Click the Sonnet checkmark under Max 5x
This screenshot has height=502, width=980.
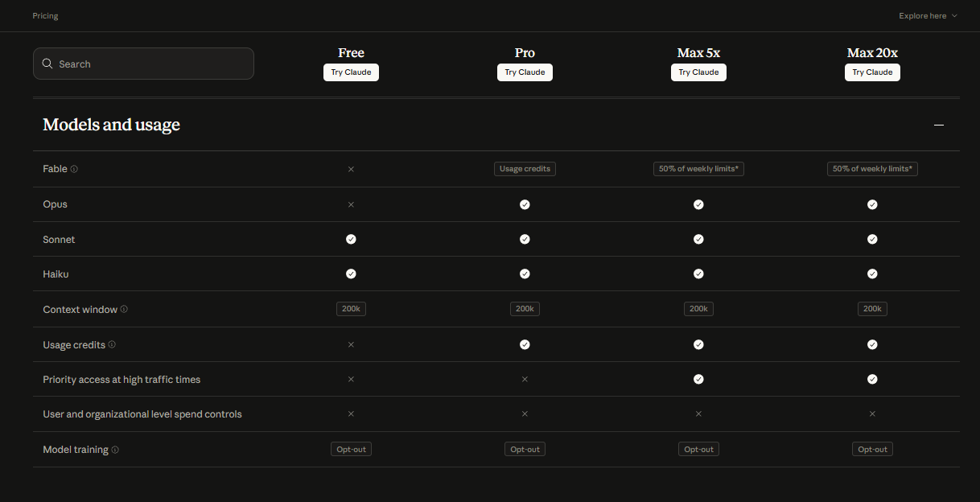click(x=698, y=239)
